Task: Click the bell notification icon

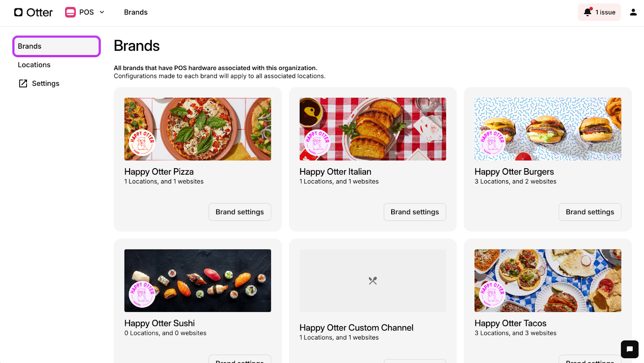Action: click(x=588, y=12)
